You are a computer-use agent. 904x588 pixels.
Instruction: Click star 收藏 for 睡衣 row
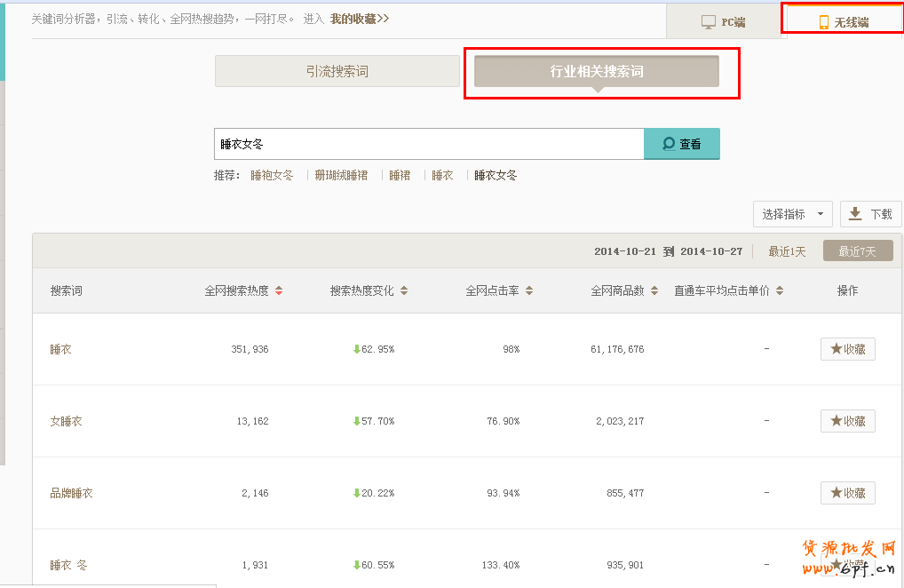click(x=847, y=349)
